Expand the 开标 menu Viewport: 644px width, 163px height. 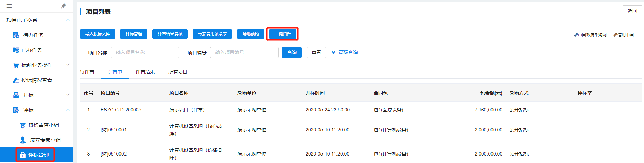[67, 95]
